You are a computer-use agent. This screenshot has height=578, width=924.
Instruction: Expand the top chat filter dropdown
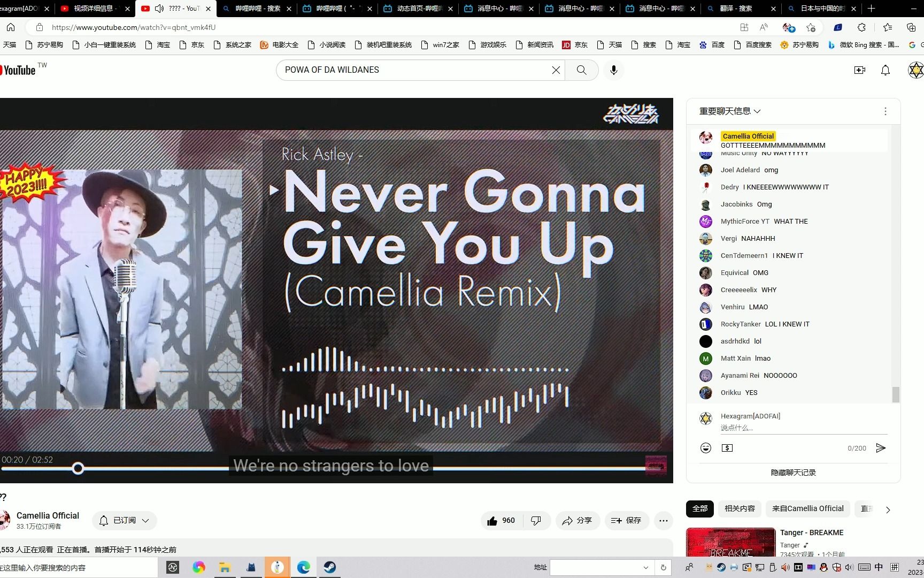[730, 111]
